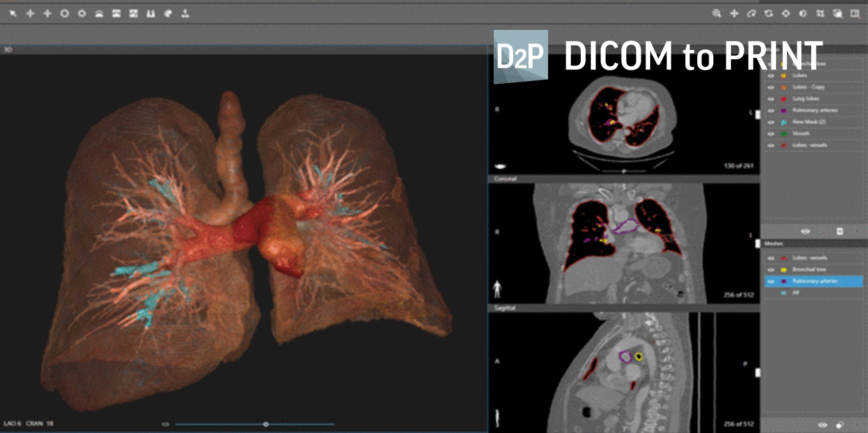Select the crop tool icon
The image size is (868, 433).
[820, 14]
